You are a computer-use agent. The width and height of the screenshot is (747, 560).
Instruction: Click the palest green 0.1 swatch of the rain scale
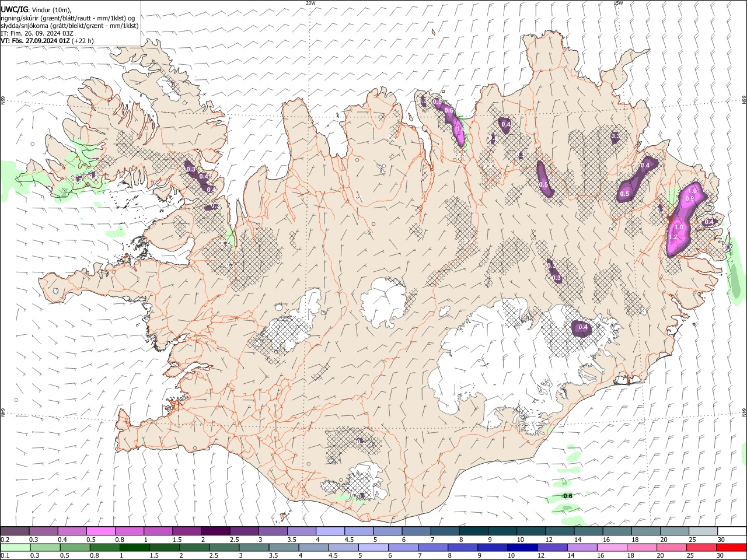pos(15,548)
